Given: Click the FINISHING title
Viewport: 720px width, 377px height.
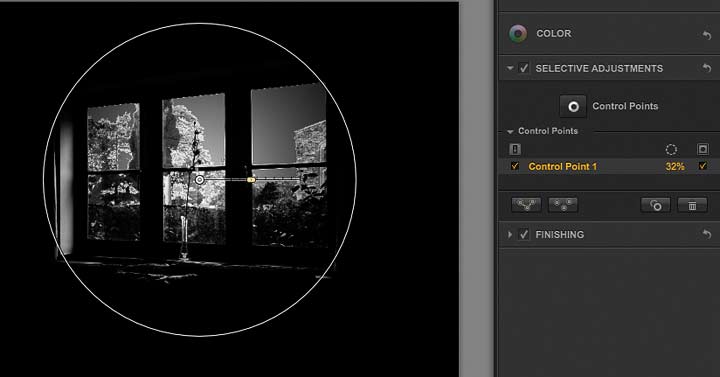Looking at the screenshot, I should pyautogui.click(x=560, y=234).
